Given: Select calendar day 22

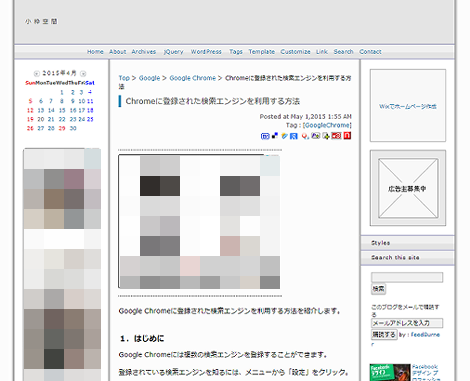Looking at the screenshot, I should (x=62, y=119).
